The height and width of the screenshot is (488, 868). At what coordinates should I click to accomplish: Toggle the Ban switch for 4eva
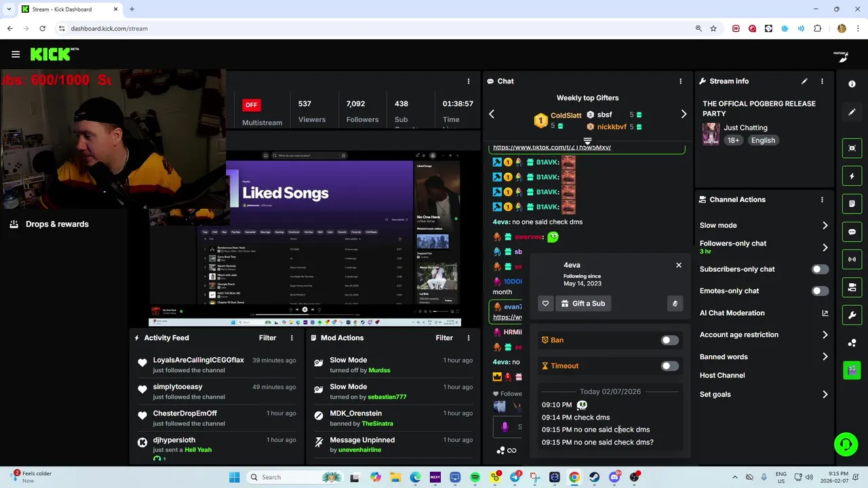coord(669,340)
